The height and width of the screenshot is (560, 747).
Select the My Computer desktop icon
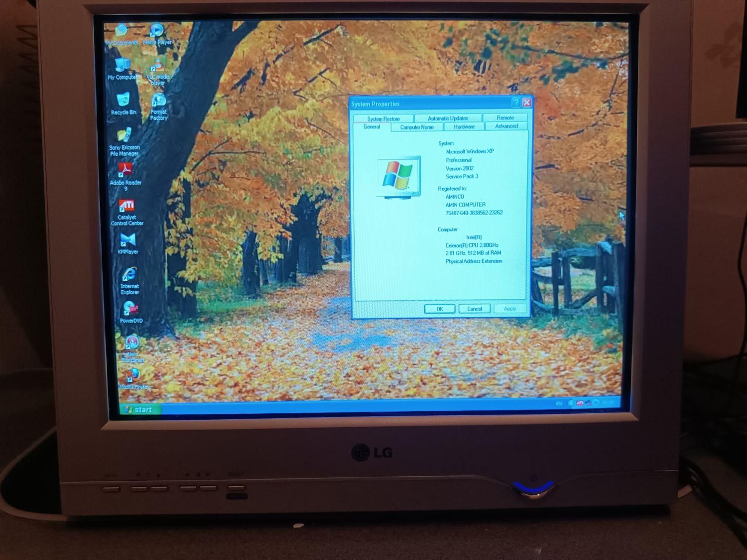click(x=122, y=69)
